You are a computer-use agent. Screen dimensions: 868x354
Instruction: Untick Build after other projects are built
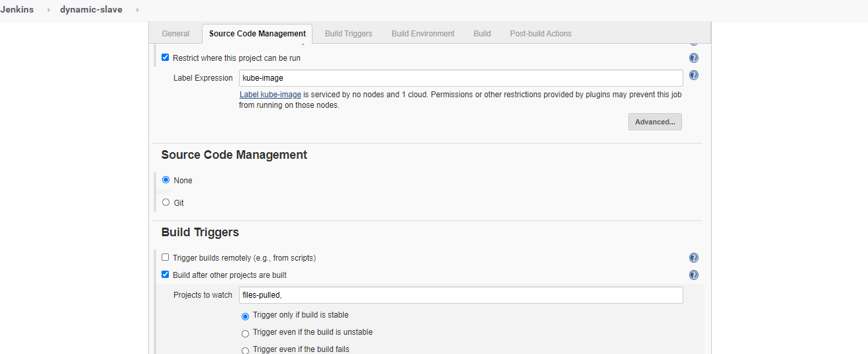(x=166, y=275)
